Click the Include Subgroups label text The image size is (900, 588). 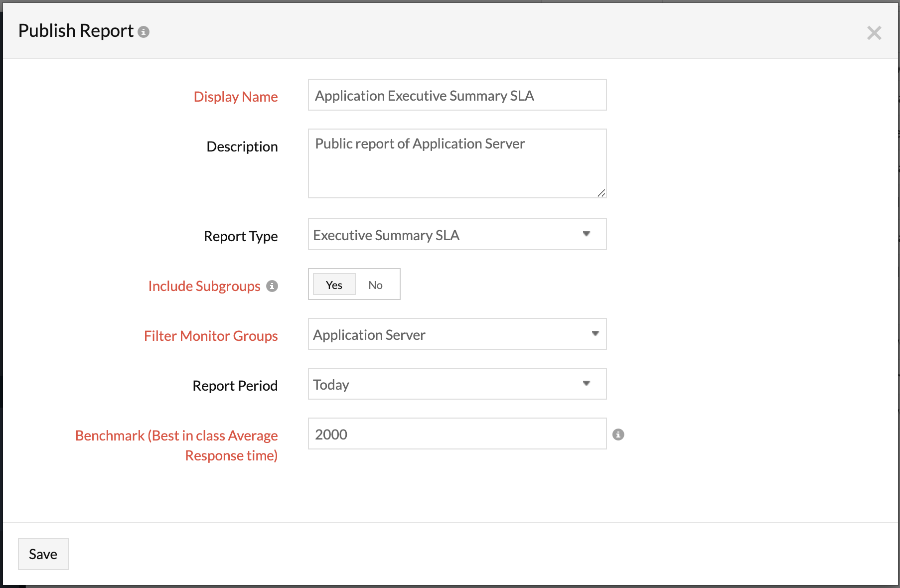(x=204, y=286)
